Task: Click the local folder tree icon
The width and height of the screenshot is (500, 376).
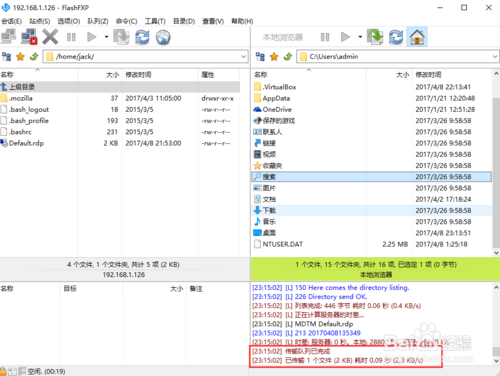Action: (260, 57)
